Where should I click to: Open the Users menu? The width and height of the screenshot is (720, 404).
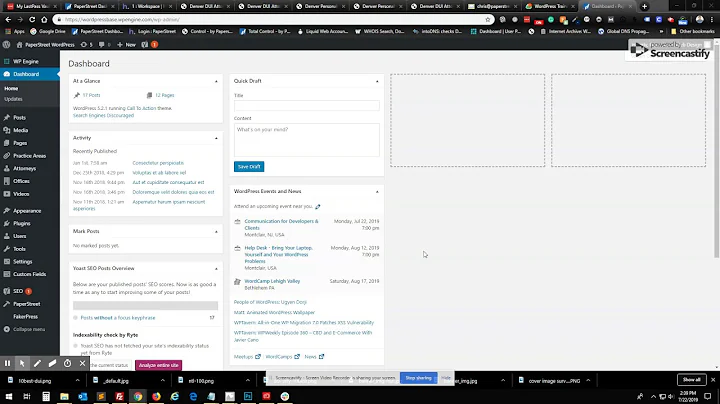coord(19,236)
